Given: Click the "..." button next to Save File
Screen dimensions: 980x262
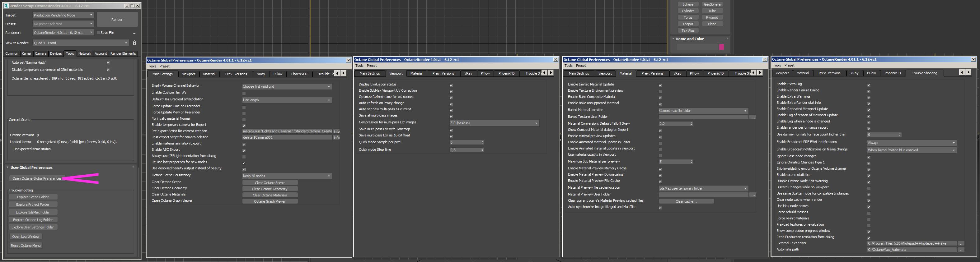Looking at the screenshot, I should tap(134, 33).
